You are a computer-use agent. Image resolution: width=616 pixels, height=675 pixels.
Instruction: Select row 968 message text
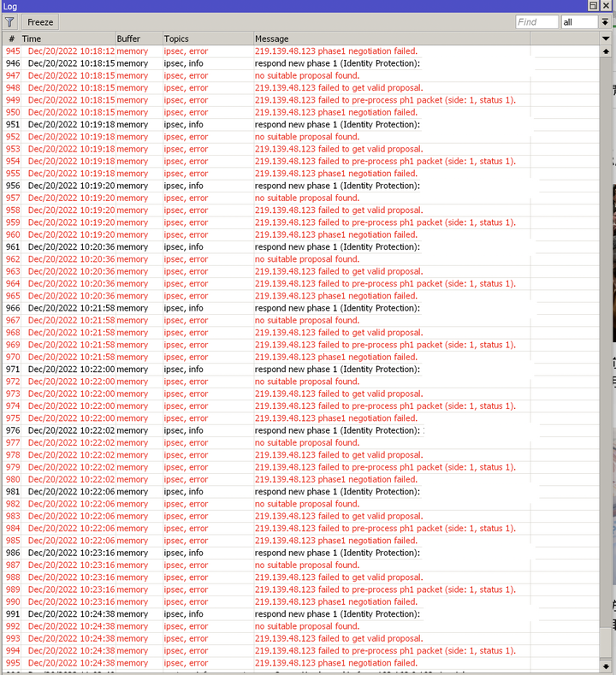pos(339,332)
